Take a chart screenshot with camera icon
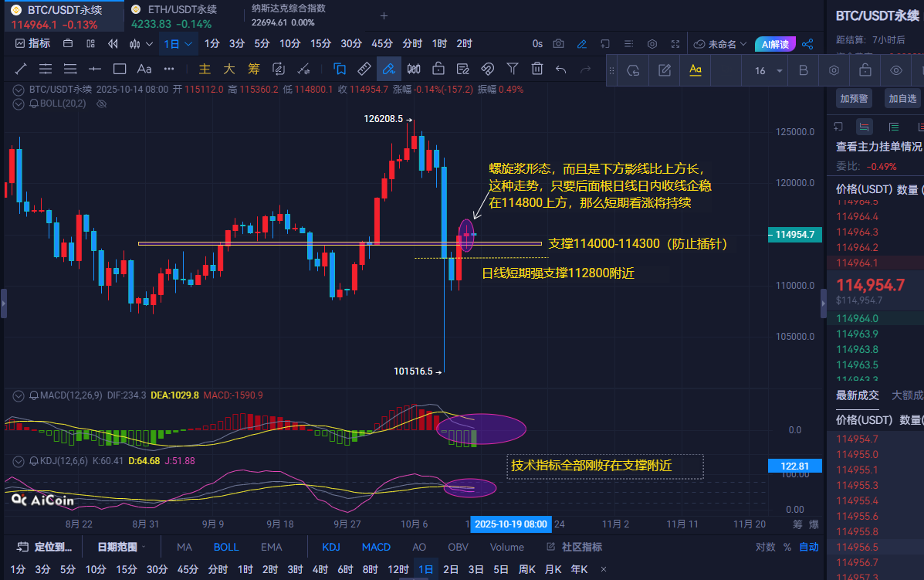924x580 pixels. [558, 43]
